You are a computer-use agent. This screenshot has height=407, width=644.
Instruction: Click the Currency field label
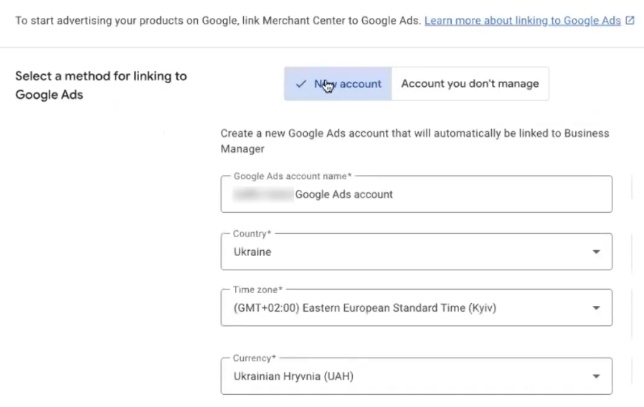point(254,357)
